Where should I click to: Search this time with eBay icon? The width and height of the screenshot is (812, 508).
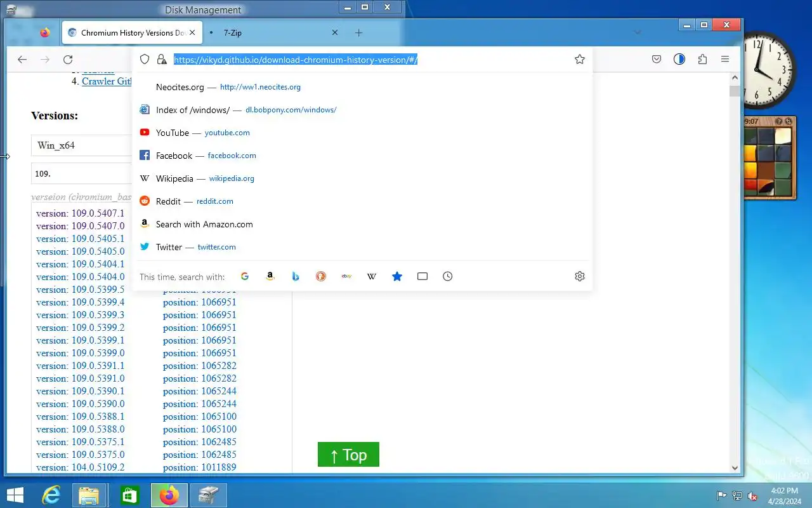[346, 276]
